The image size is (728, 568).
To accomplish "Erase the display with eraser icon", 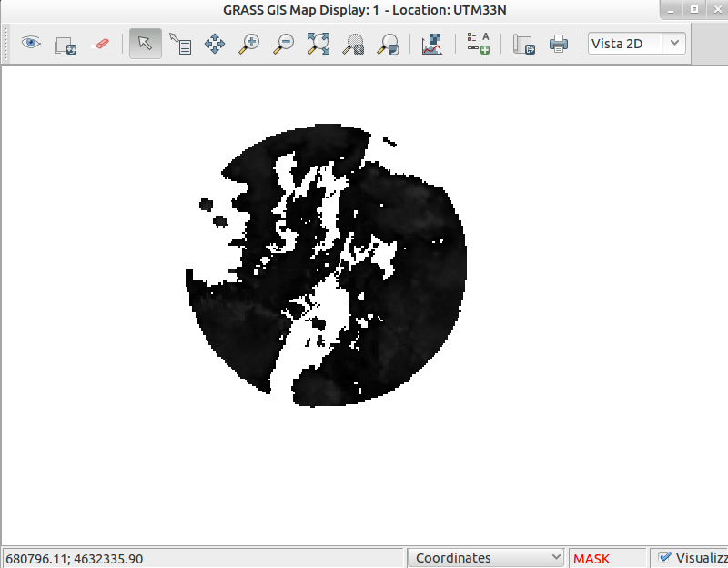I will 102,44.
